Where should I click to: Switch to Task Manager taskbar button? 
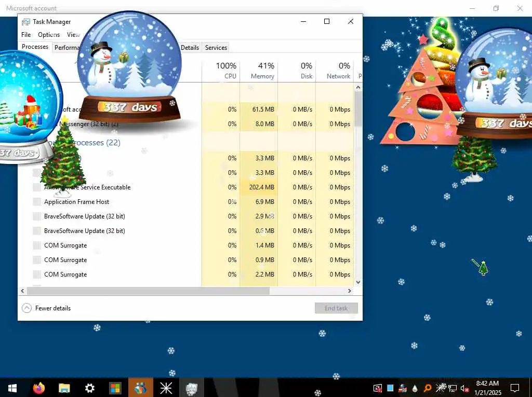(x=191, y=388)
